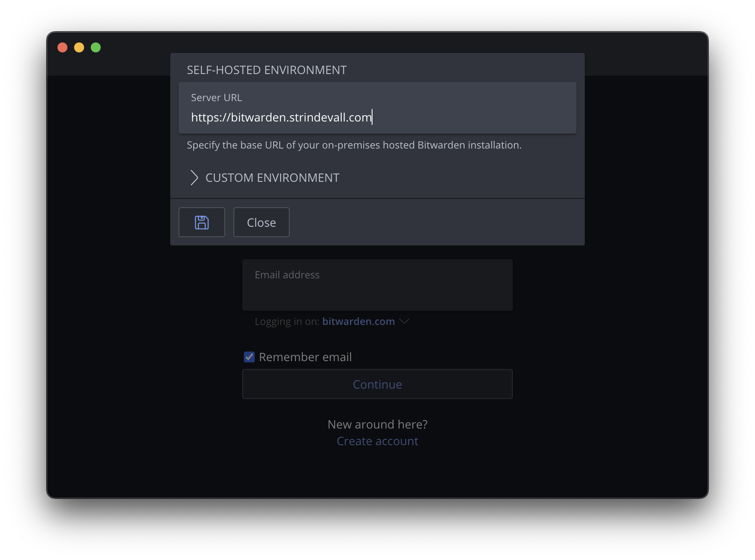755x560 pixels.
Task: Open the bitwarden.com server selector
Action: tap(358, 322)
